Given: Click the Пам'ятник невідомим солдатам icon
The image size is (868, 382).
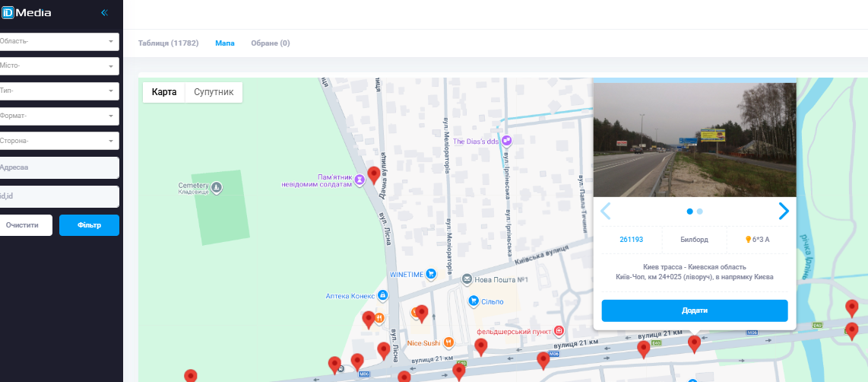Looking at the screenshot, I should [360, 179].
